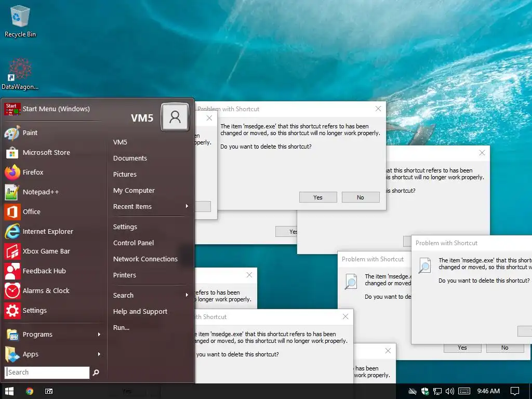Click No in the topmost Problem with Shortcut dialog
The height and width of the screenshot is (399, 532).
coord(361,197)
